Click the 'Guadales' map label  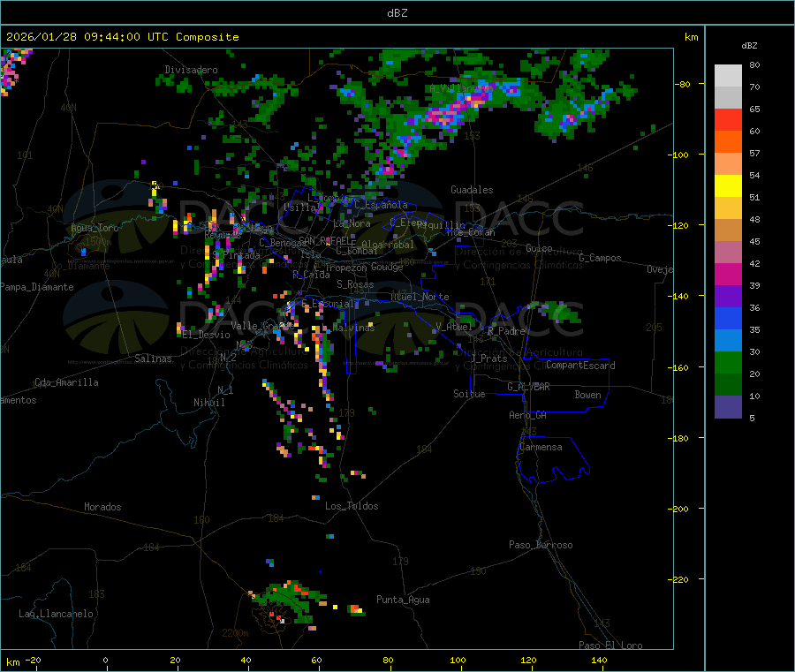pos(472,190)
